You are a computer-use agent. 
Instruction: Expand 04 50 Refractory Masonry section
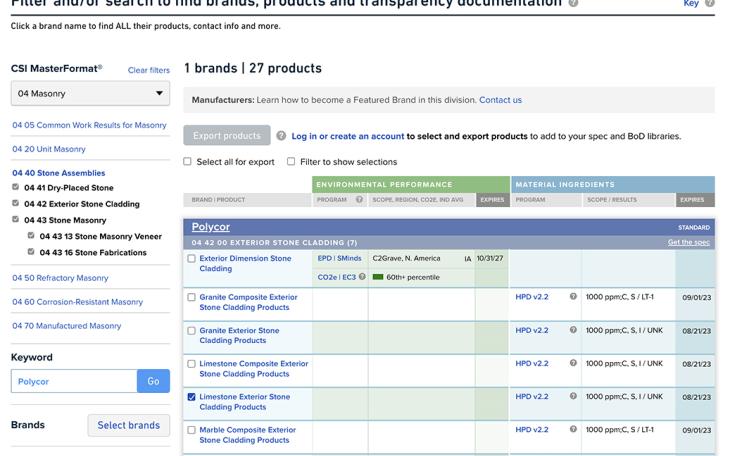[x=60, y=278]
